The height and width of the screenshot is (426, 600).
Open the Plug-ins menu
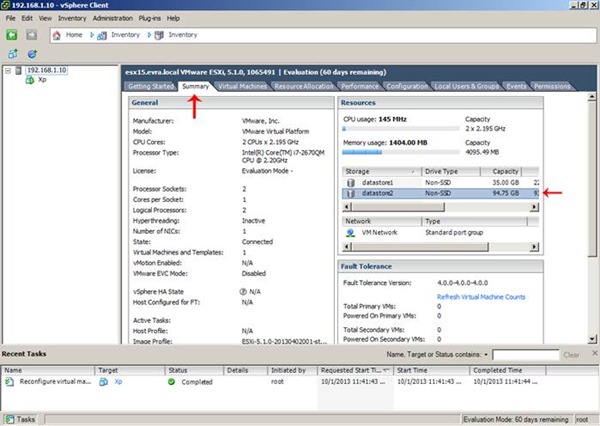(151, 18)
